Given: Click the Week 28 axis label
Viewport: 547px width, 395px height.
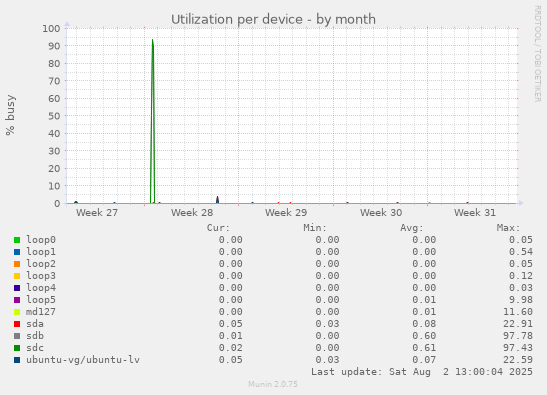Looking at the screenshot, I should tap(192, 213).
